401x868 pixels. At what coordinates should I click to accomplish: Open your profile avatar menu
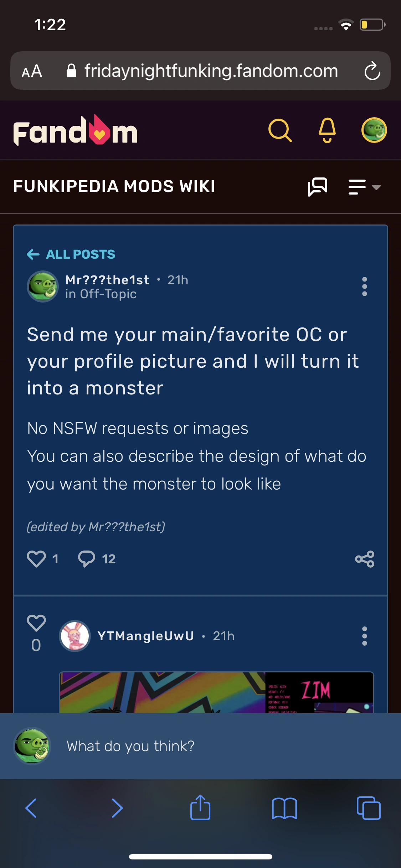tap(373, 131)
